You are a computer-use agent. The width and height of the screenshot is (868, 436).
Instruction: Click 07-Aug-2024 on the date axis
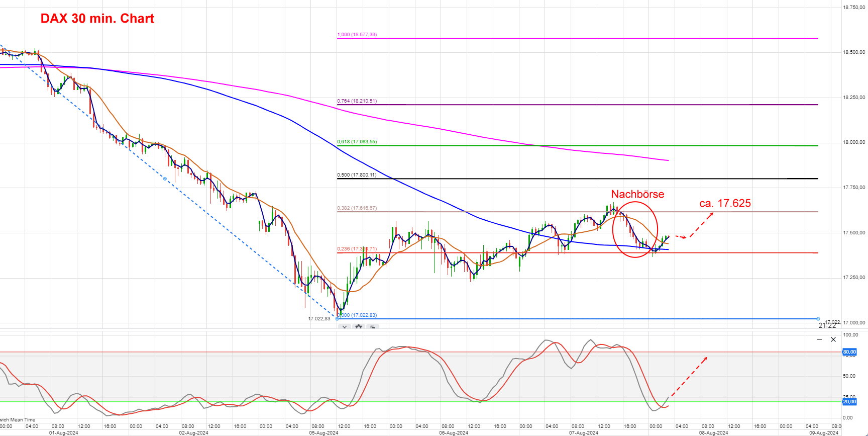(584, 432)
